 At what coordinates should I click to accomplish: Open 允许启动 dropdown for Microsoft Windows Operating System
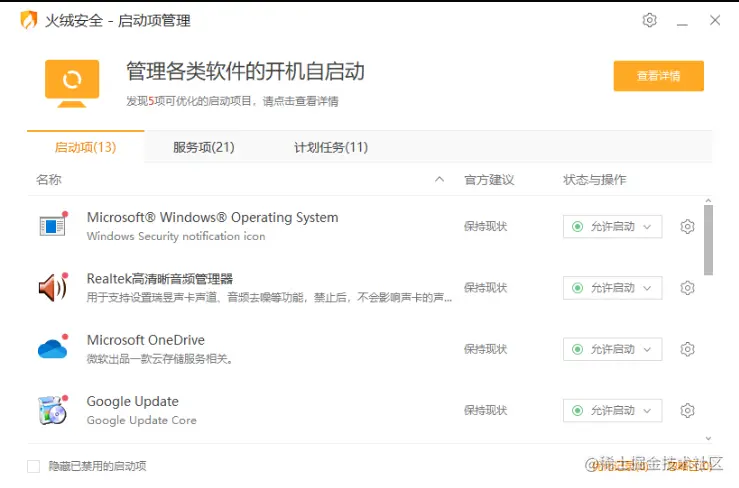612,227
